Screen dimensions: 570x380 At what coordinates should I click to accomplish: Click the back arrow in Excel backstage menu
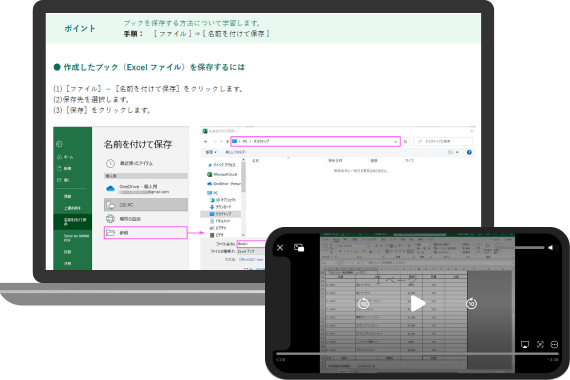[x=60, y=144]
